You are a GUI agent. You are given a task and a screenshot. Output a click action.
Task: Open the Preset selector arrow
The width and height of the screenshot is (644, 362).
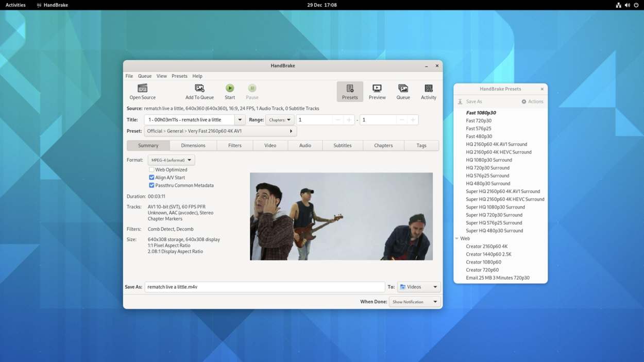[291, 131]
